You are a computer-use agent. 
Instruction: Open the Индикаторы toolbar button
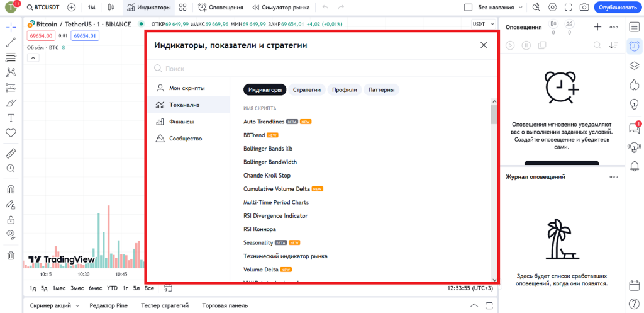click(x=148, y=8)
